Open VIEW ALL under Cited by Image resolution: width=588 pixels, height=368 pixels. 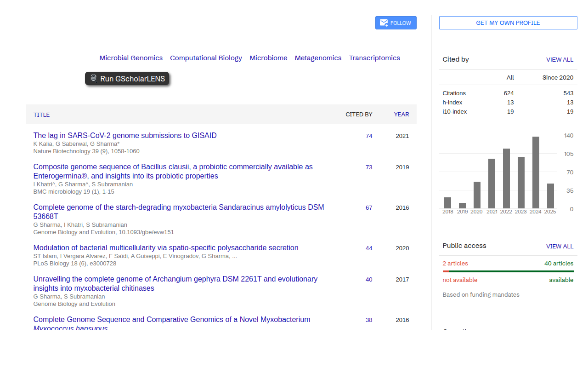(x=560, y=59)
